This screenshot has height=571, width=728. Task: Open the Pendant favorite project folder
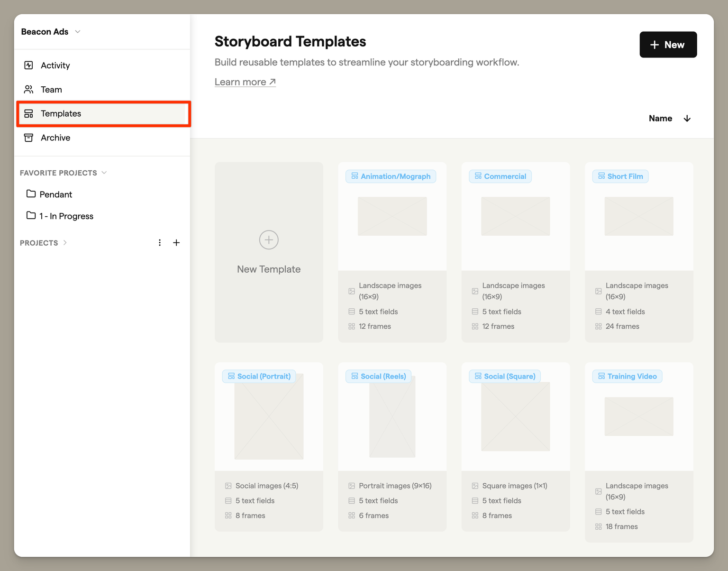point(55,194)
